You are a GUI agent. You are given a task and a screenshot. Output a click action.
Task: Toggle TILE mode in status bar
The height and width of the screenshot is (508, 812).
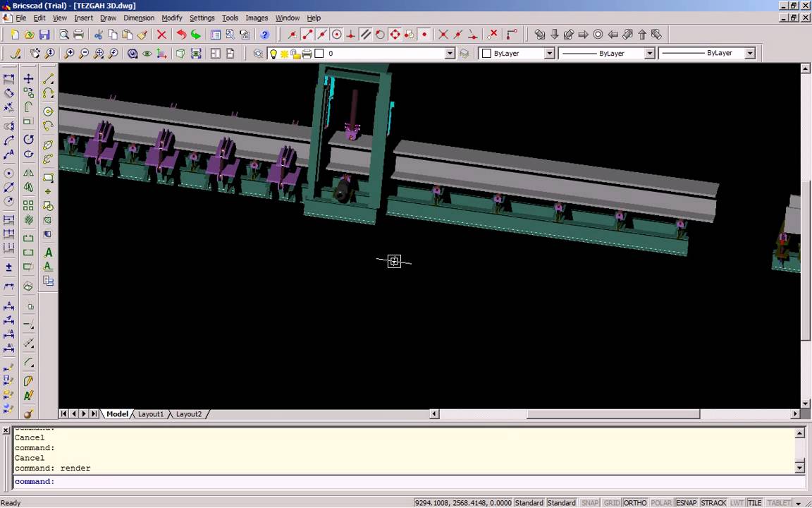754,503
